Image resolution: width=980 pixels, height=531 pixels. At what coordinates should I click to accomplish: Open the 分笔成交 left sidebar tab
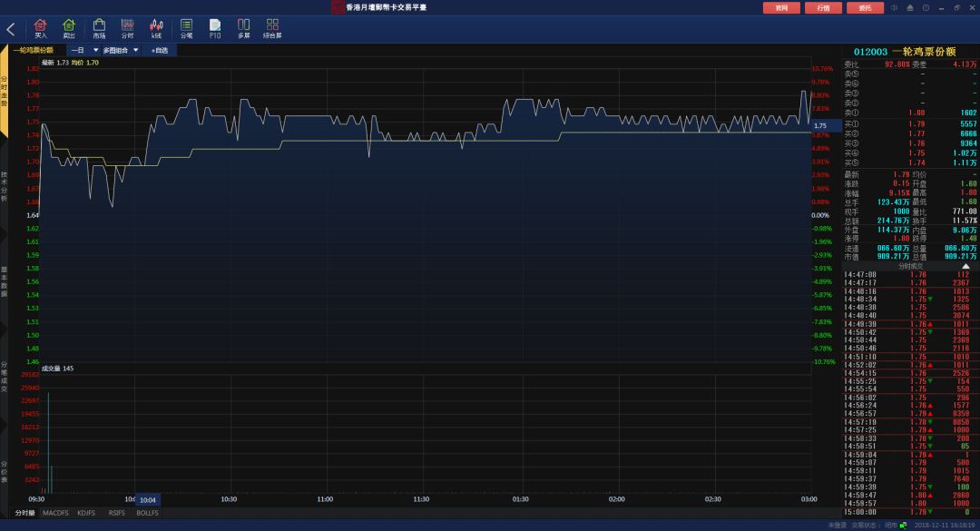click(x=4, y=377)
